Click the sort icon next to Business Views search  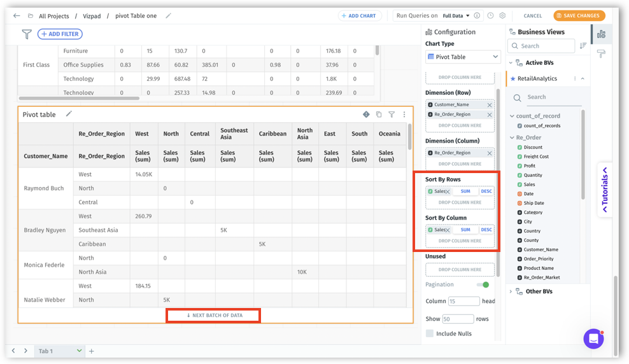pos(583,46)
